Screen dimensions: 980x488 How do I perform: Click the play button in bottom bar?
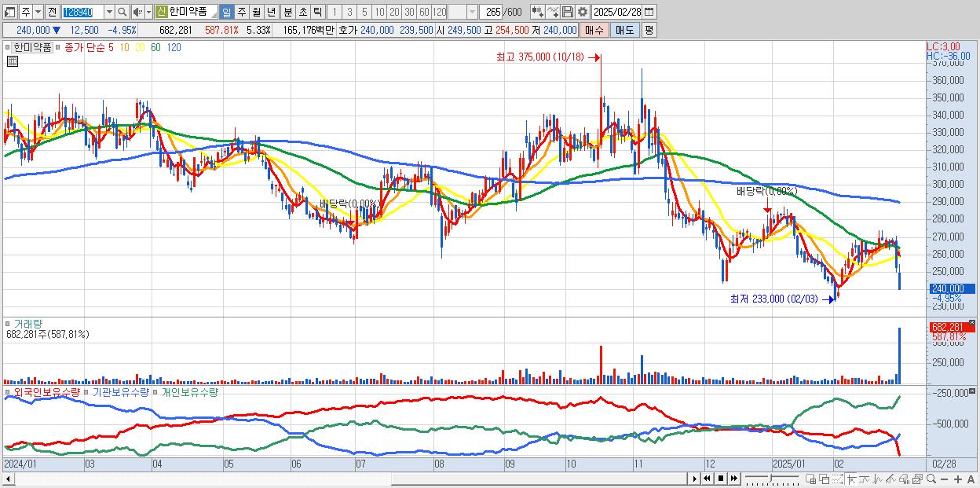click(695, 479)
